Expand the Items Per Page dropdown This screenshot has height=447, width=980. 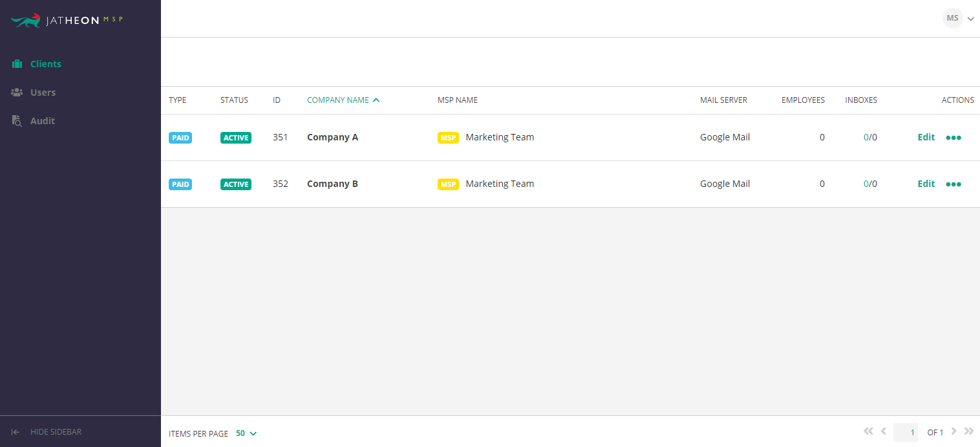pyautogui.click(x=246, y=433)
